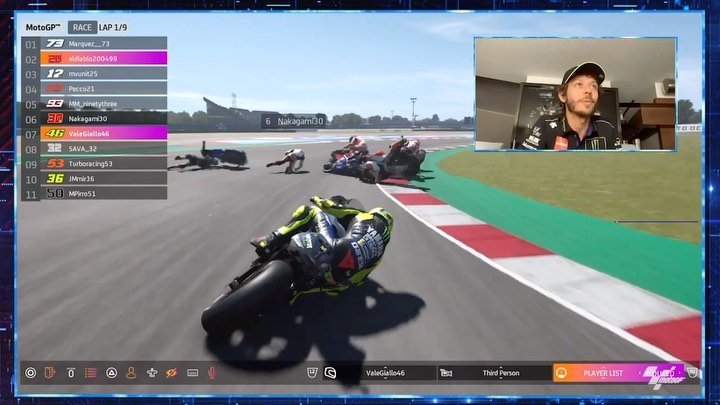Open the ValeGiallo46 rider selector
720x405 pixels.
[x=385, y=373]
